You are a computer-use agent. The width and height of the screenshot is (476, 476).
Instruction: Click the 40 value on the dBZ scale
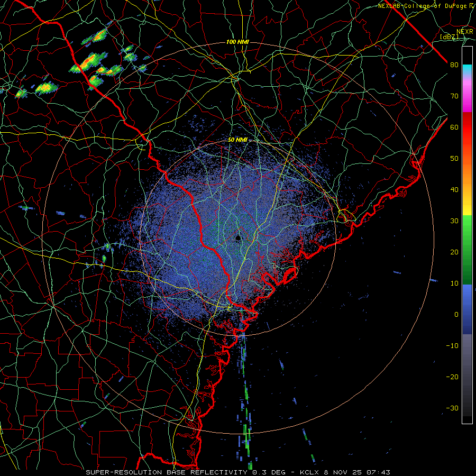click(x=454, y=190)
